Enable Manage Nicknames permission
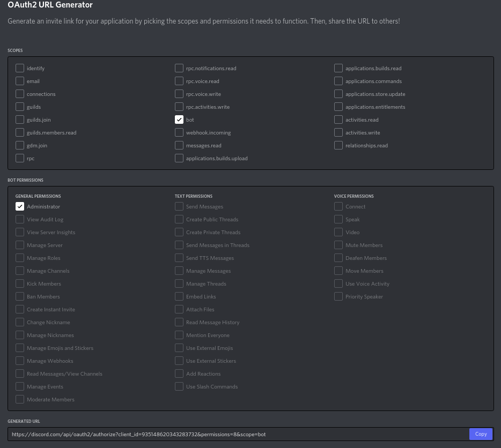 [20, 335]
